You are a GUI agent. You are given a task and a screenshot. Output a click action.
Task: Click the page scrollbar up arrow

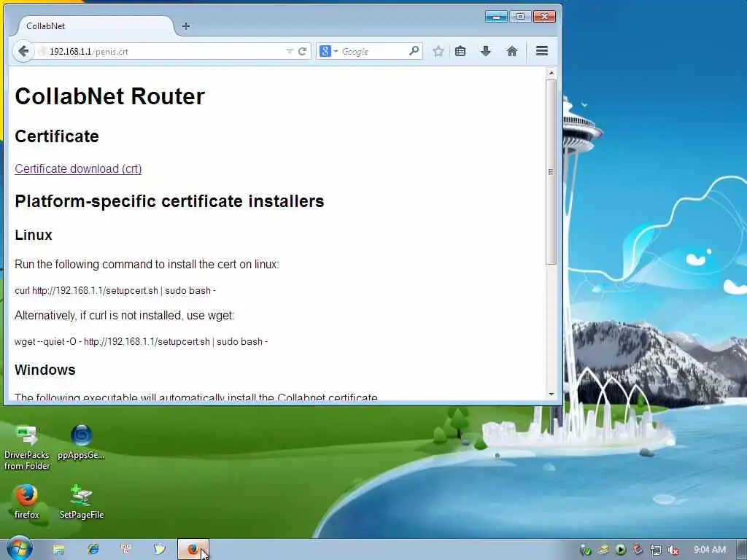pyautogui.click(x=551, y=74)
